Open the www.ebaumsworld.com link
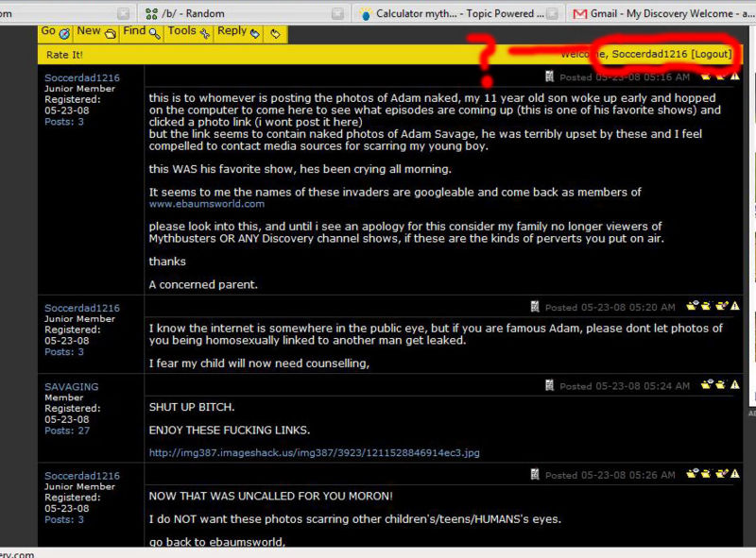The width and height of the screenshot is (756, 558). [x=206, y=203]
